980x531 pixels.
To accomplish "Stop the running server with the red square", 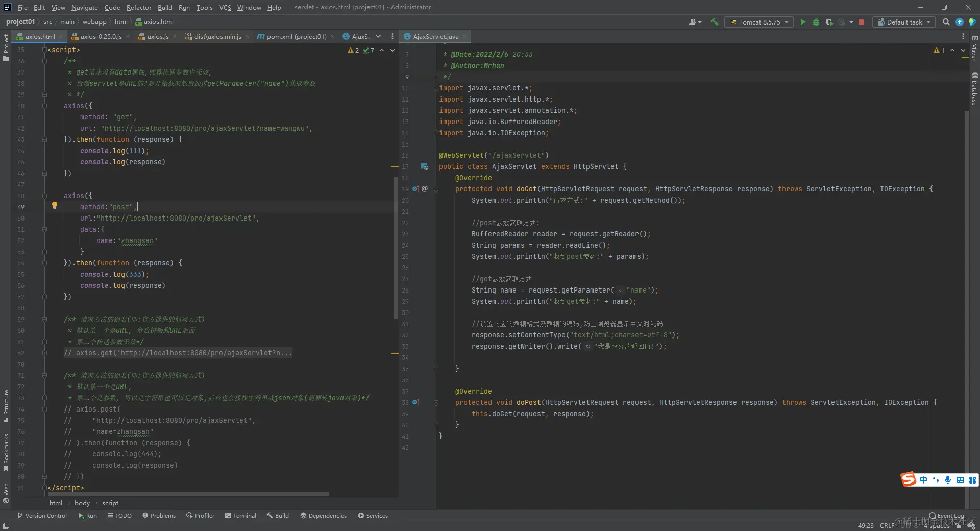I will tap(862, 22).
